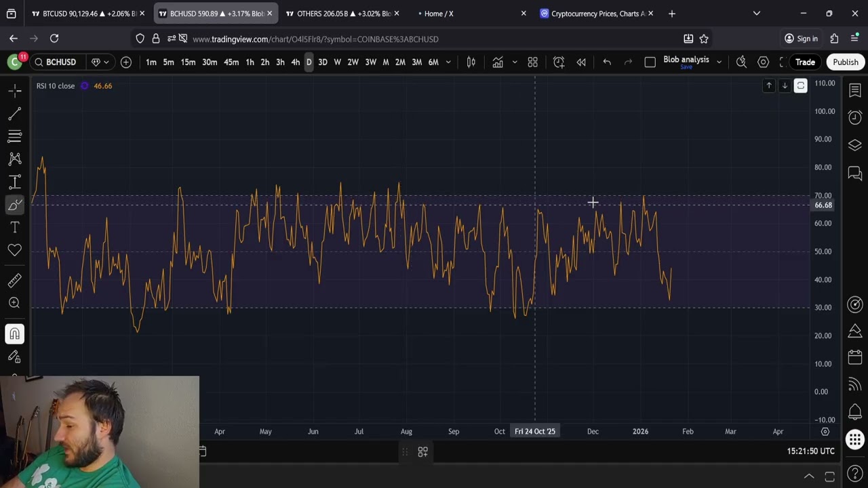Select the ruler measure tool
The height and width of the screenshot is (488, 868).
[x=14, y=281]
